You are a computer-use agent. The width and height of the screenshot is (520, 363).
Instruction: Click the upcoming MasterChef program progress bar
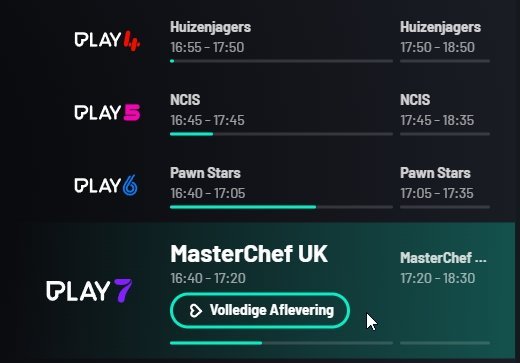[x=445, y=343]
